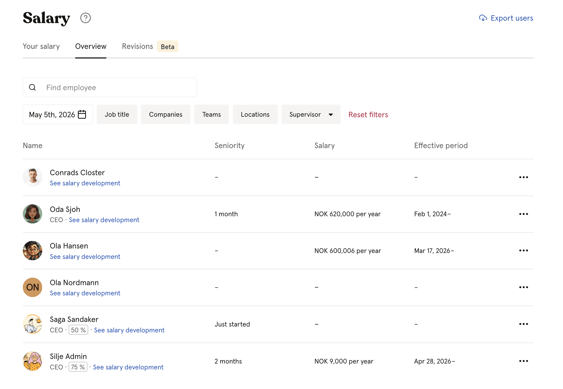Open the Job title filter
This screenshot has height=389, width=563.
117,114
